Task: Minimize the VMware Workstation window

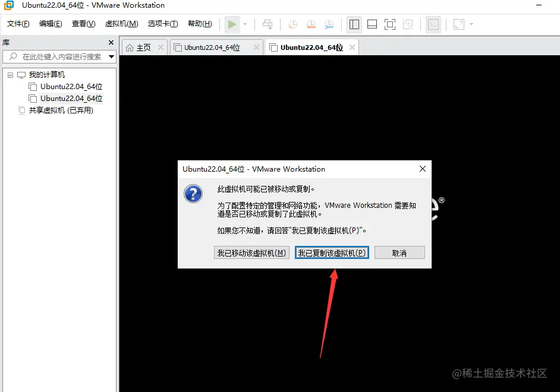Action: click(539, 5)
